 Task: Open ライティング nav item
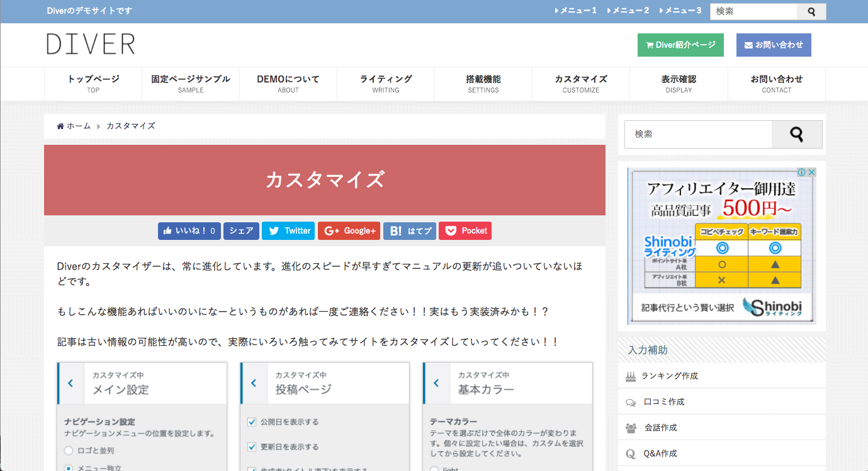pos(386,84)
